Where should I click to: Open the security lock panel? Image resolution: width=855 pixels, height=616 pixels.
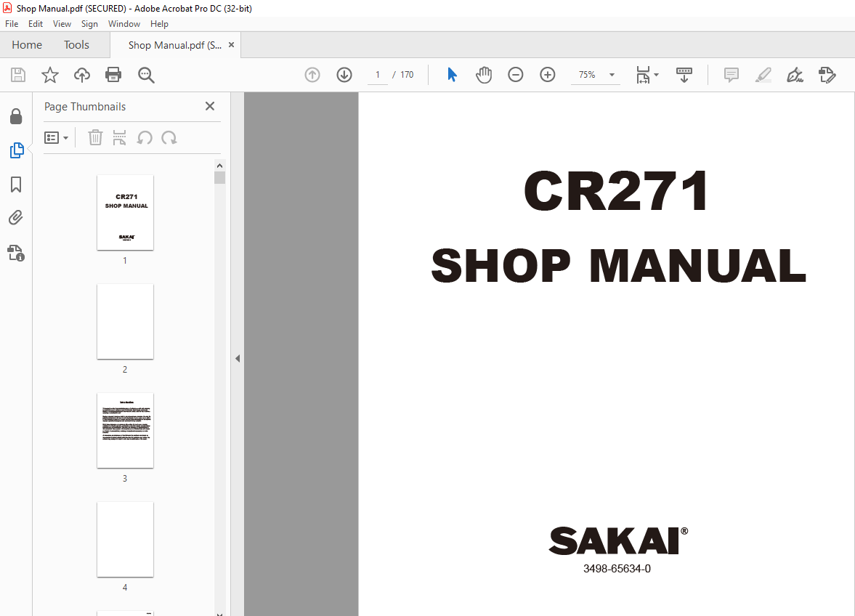[17, 116]
